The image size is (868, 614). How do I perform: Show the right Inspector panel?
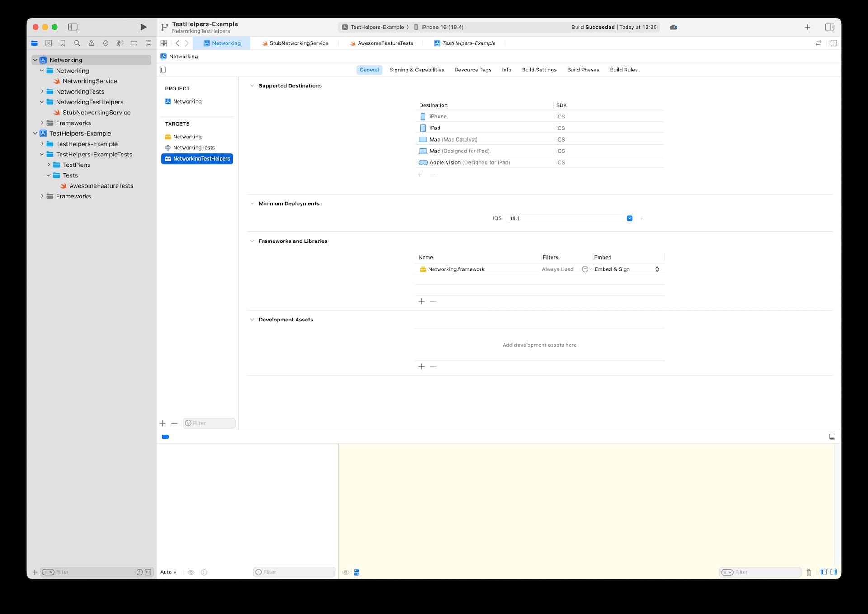pyautogui.click(x=830, y=27)
